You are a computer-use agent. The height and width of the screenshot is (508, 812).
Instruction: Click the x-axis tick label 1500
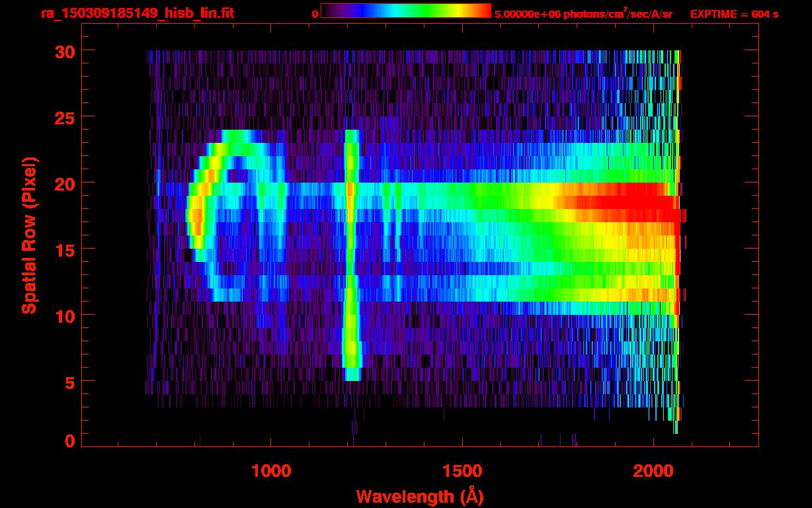tap(462, 470)
